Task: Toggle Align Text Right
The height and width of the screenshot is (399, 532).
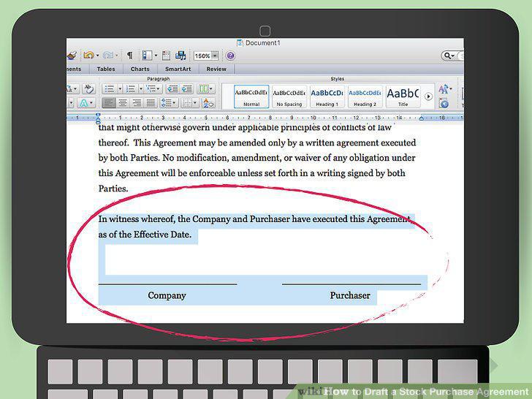Action: click(x=137, y=103)
